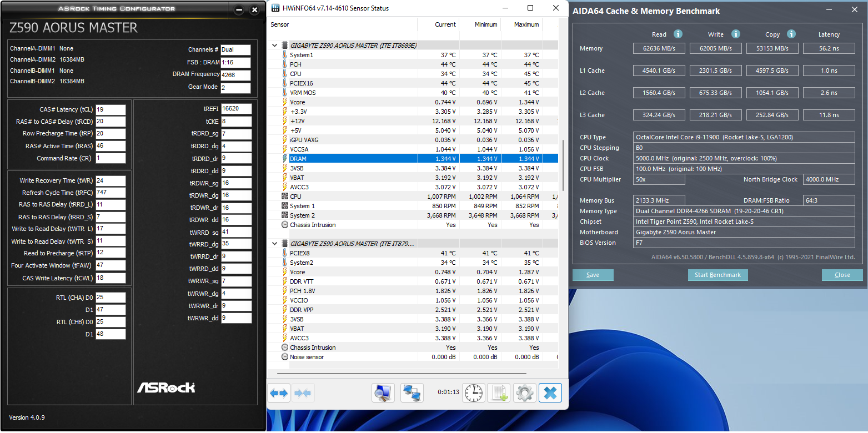Click the BIOS Version value F7
This screenshot has height=433, width=868.
tap(744, 243)
